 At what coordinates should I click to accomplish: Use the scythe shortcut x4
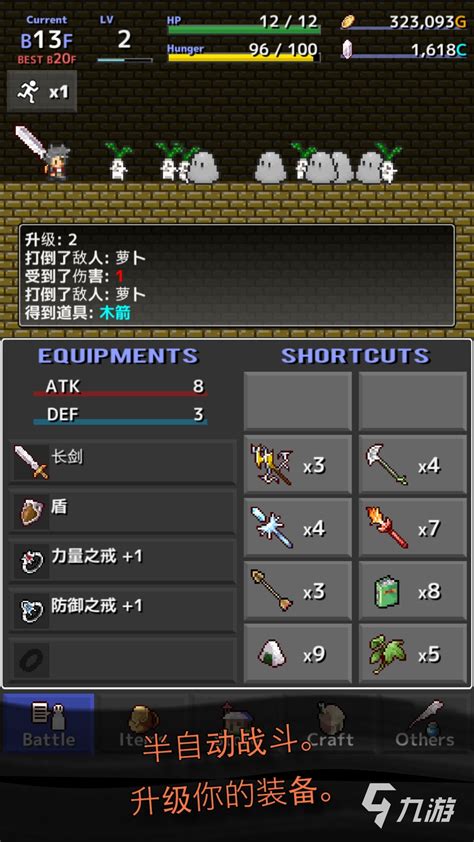(x=413, y=464)
